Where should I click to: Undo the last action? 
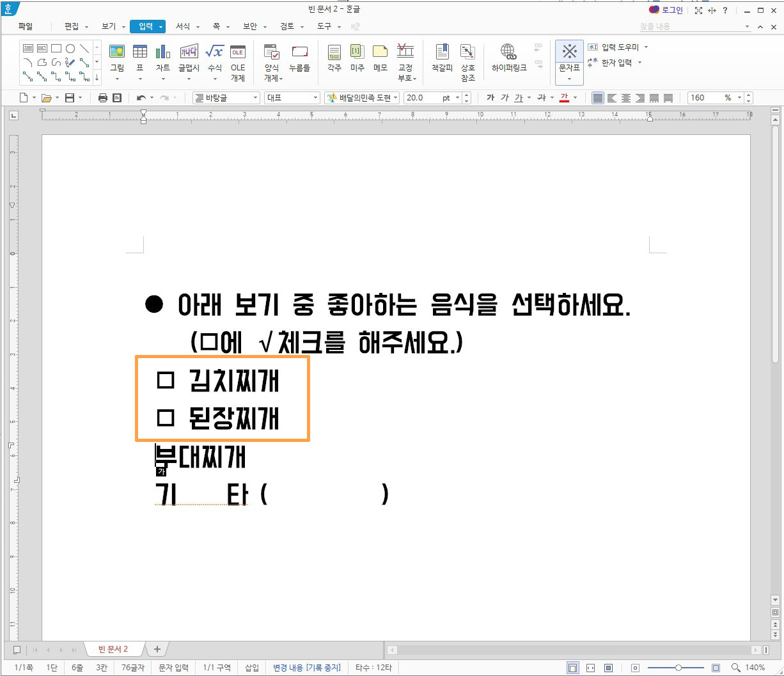point(141,98)
